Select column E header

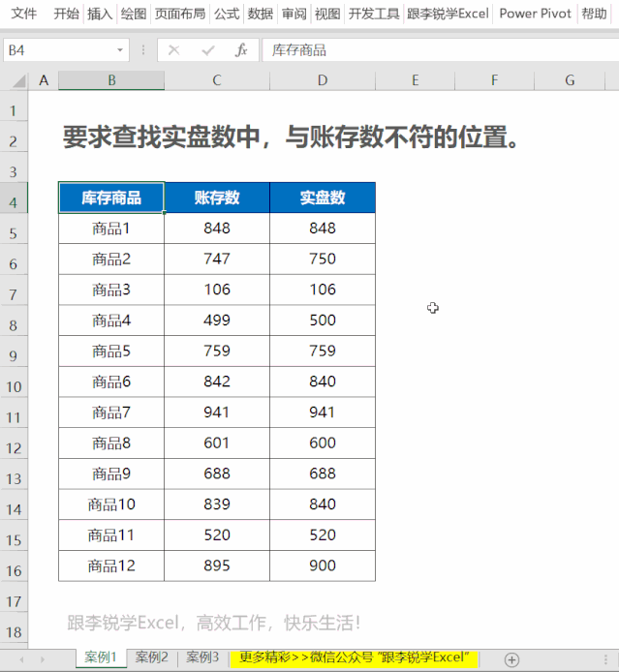tap(415, 80)
